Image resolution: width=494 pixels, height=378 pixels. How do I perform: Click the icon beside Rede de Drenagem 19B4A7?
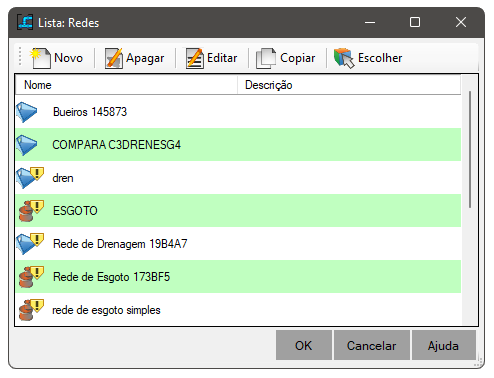[30, 244]
